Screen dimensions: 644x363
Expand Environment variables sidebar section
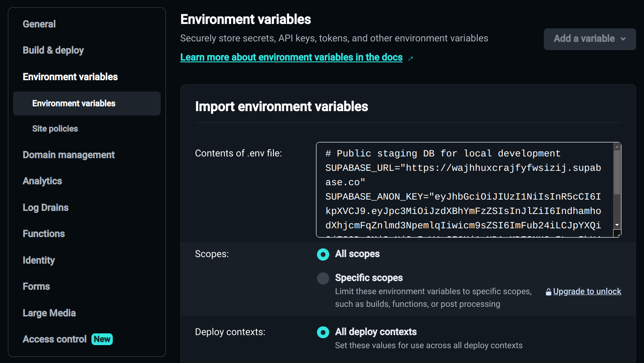(70, 77)
